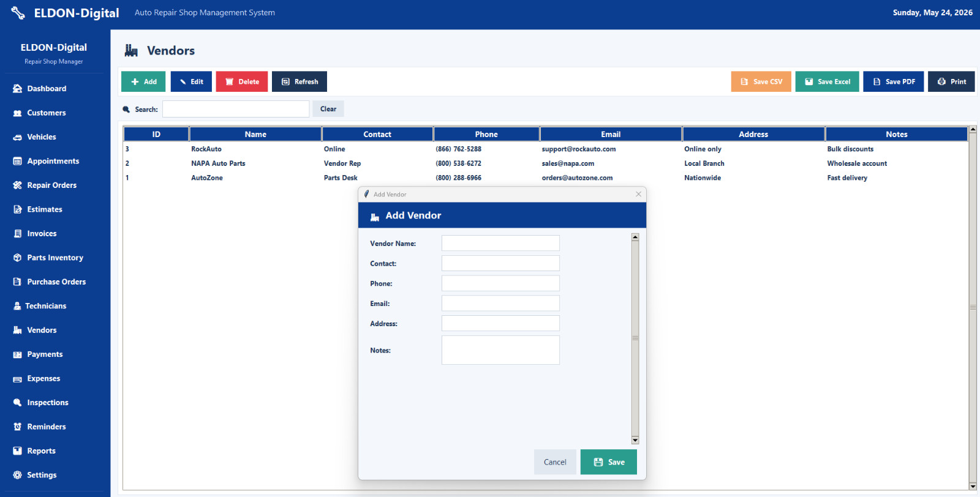Focus the vendor Search input field
This screenshot has width=980, height=497.
point(236,109)
